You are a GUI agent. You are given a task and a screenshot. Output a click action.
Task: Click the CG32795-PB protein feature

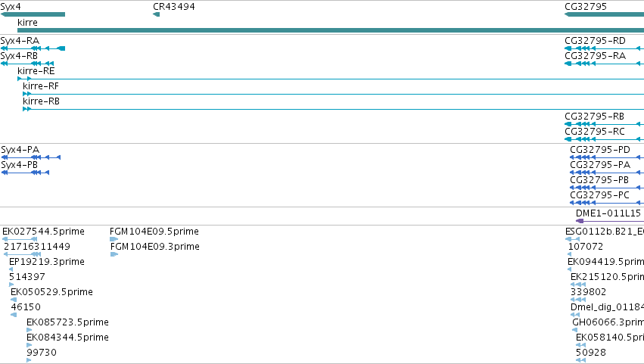click(x=607, y=188)
